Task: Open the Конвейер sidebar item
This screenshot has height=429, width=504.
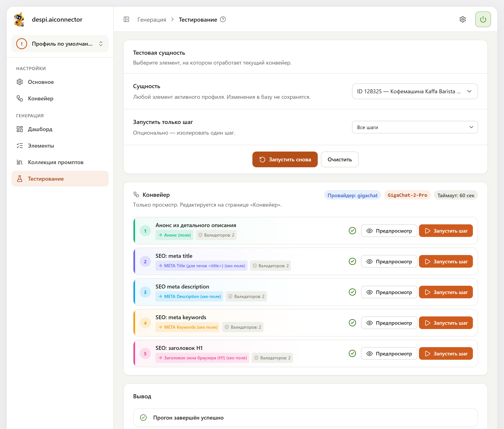Action: point(60,99)
